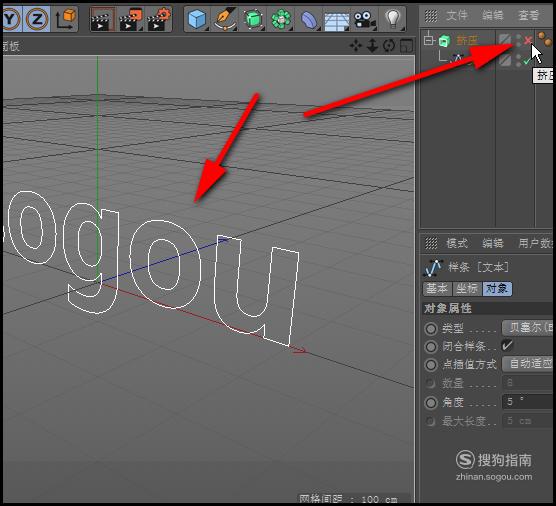The height and width of the screenshot is (506, 556).
Task: Open the render settings
Action: 159,20
